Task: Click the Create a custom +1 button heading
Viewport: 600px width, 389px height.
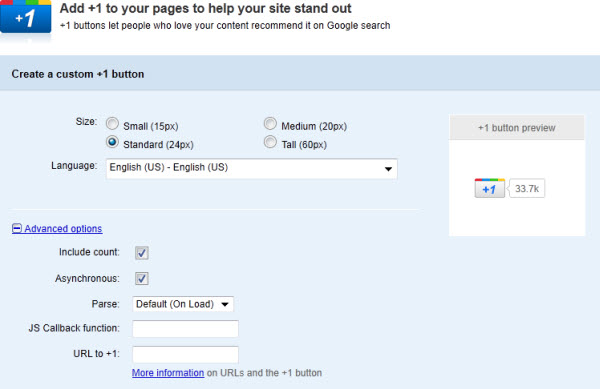Action: (78, 74)
